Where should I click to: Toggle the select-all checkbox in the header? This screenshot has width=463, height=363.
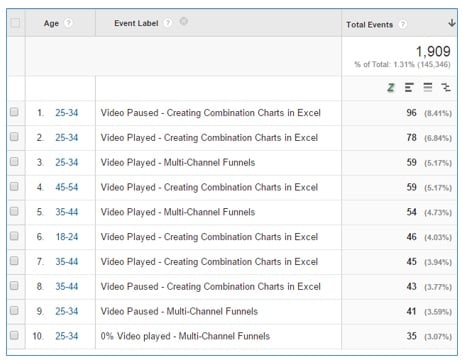(15, 23)
